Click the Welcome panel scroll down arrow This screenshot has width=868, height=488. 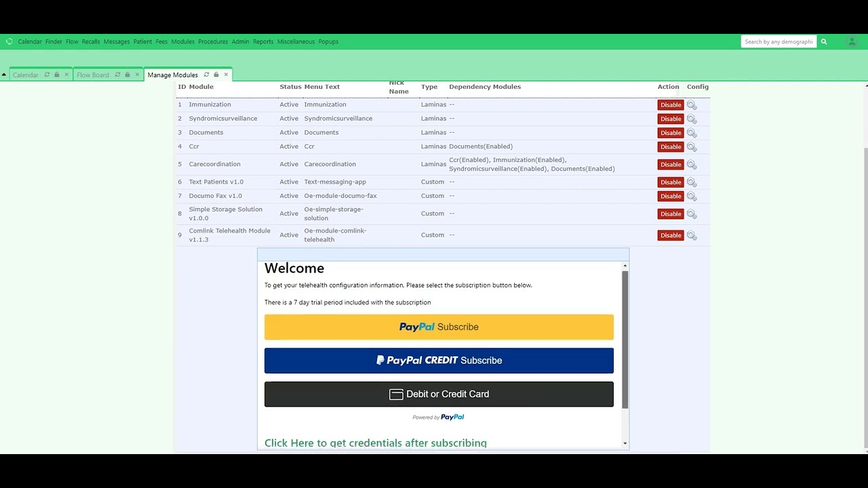pyautogui.click(x=625, y=443)
